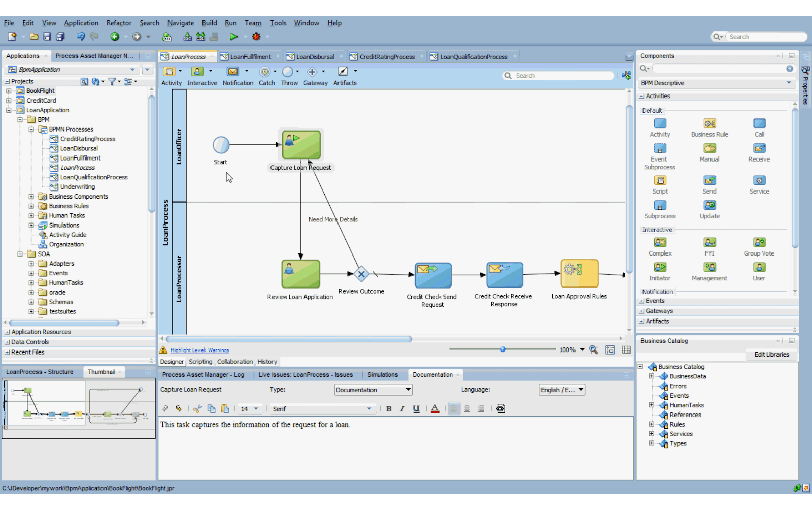Click the zoom slider handle
Image resolution: width=812 pixels, height=510 pixels.
coord(503,349)
